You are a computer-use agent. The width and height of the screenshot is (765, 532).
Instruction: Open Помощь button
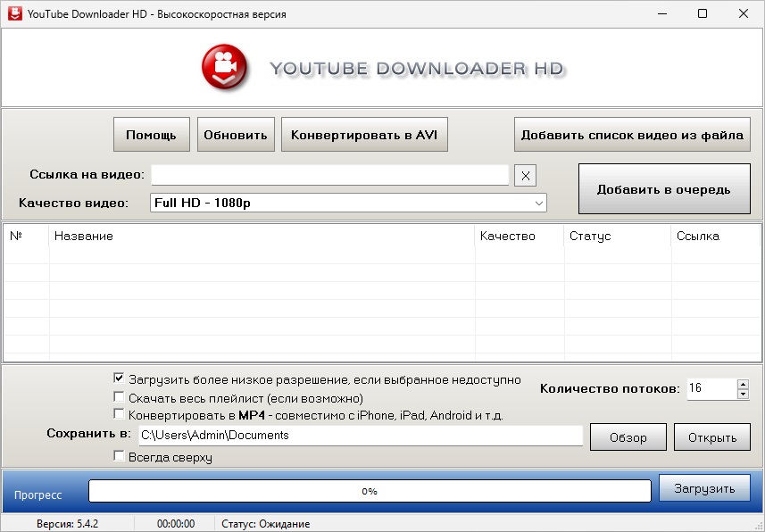[151, 135]
